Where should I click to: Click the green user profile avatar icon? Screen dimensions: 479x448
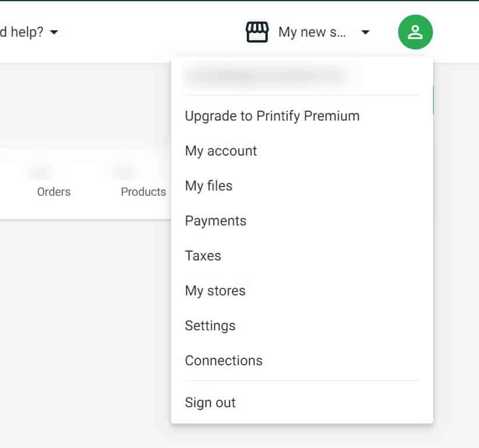click(x=415, y=32)
